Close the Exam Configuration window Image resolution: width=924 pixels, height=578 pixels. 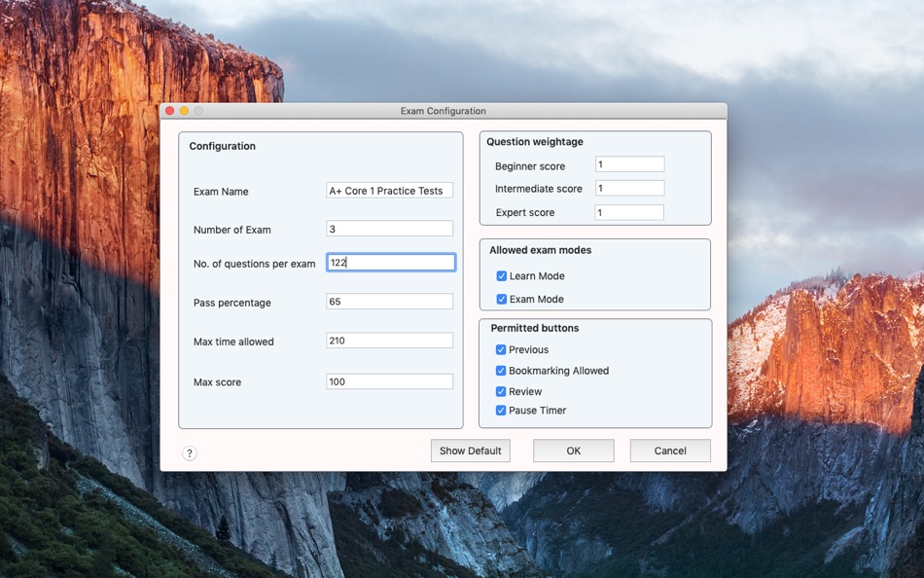coord(169,111)
